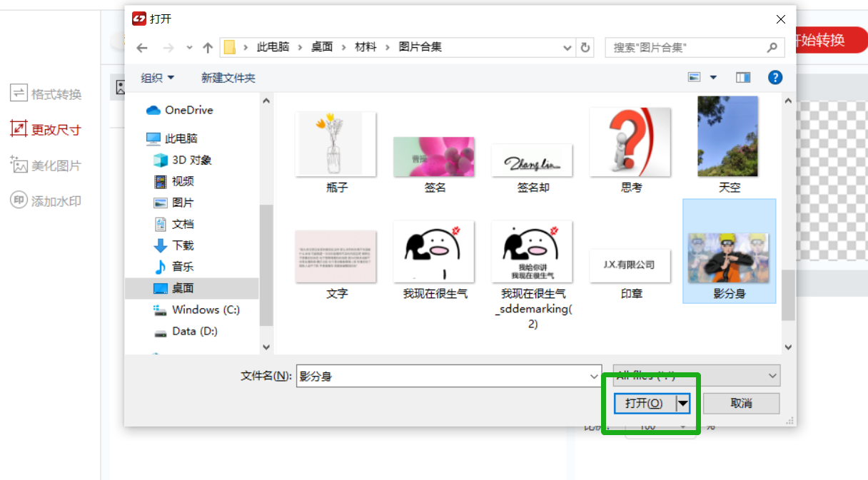The image size is (868, 480).
Task: Click the 文件名 input field
Action: (449, 376)
